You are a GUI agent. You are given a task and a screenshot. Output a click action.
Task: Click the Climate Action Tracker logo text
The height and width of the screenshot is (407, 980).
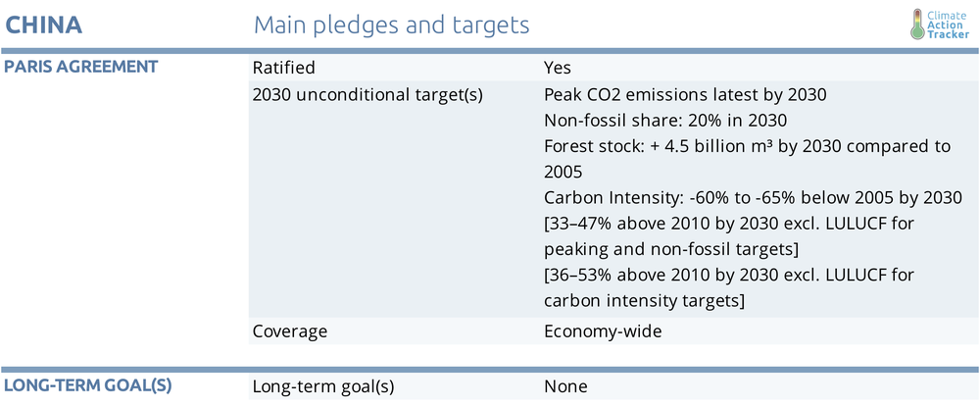click(948, 25)
